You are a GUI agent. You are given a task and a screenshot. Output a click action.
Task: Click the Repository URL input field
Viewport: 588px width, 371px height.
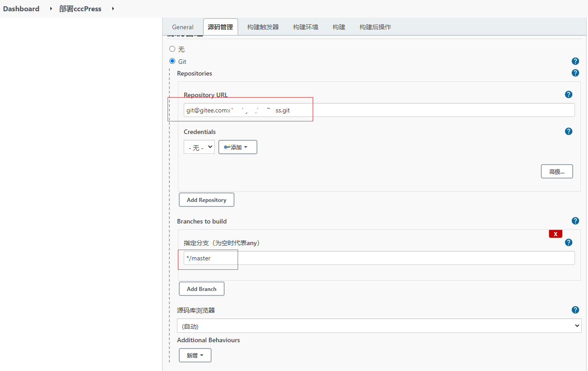[404, 110]
